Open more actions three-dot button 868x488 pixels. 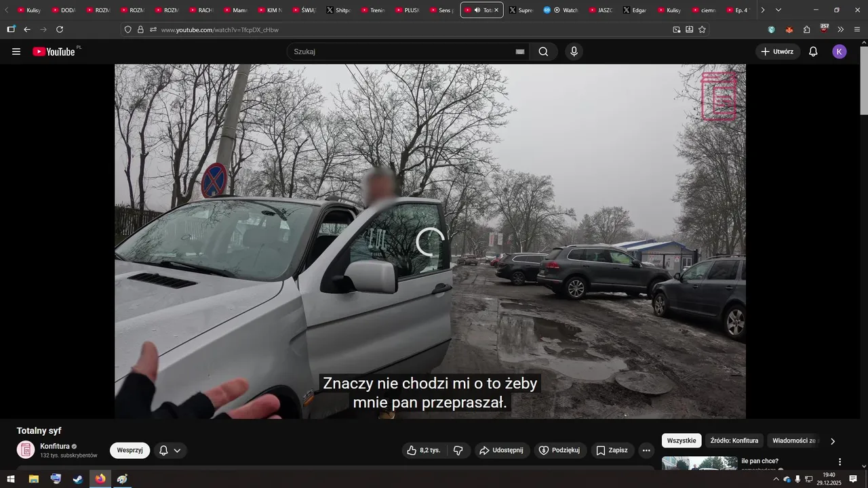[646, 450]
